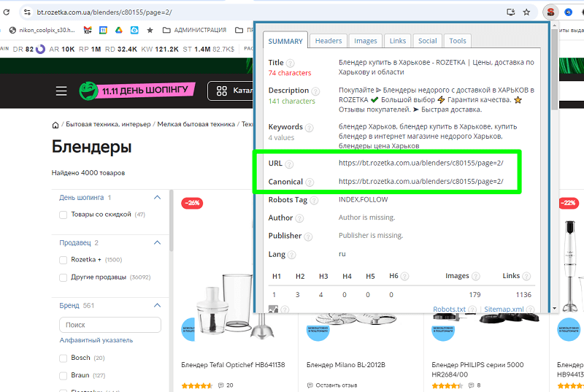584x392 pixels.
Task: Open the Rozetka hamburger menu
Action: [x=61, y=91]
